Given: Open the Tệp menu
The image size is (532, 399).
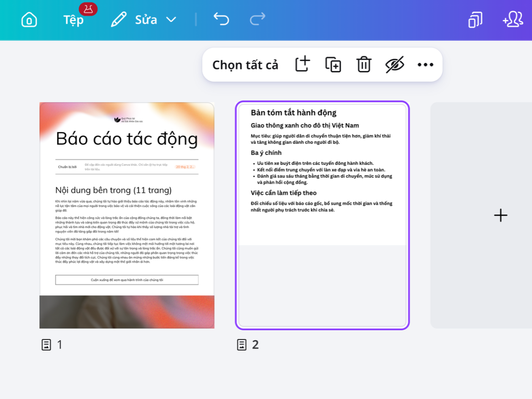Looking at the screenshot, I should click(x=73, y=20).
